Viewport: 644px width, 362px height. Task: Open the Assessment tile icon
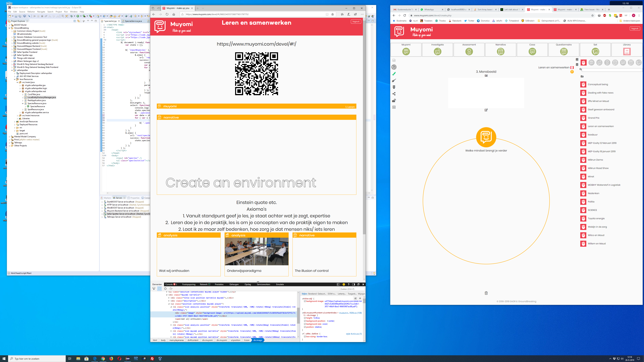pos(469,52)
